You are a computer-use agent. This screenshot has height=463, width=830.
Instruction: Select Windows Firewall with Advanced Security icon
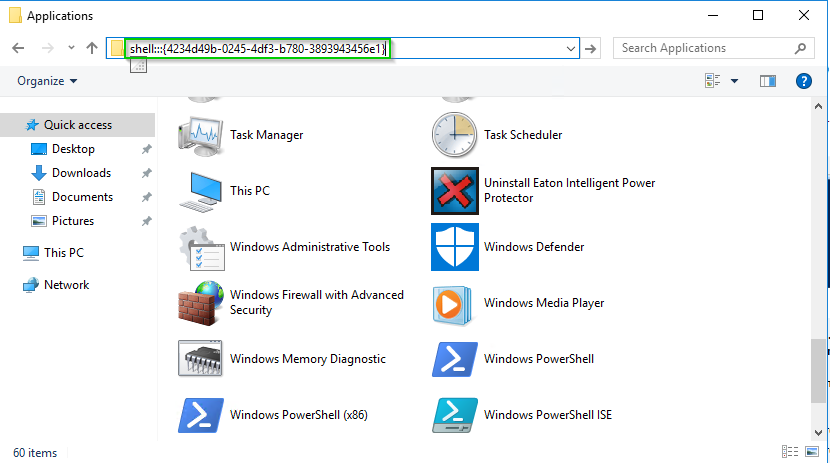[199, 303]
